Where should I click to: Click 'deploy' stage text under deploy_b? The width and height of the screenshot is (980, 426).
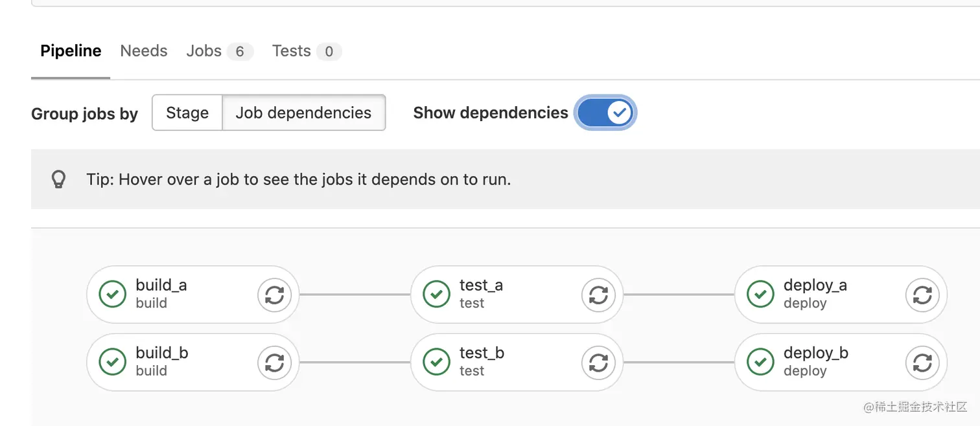click(805, 371)
